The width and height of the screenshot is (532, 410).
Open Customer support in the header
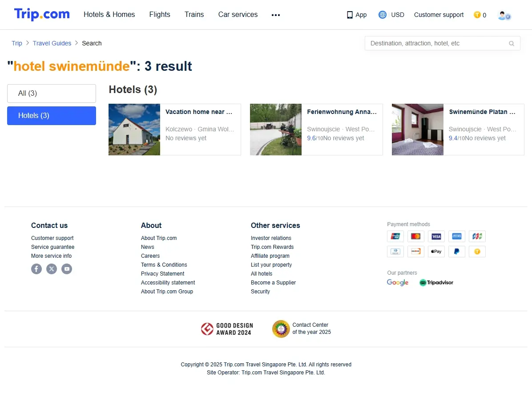pos(439,15)
